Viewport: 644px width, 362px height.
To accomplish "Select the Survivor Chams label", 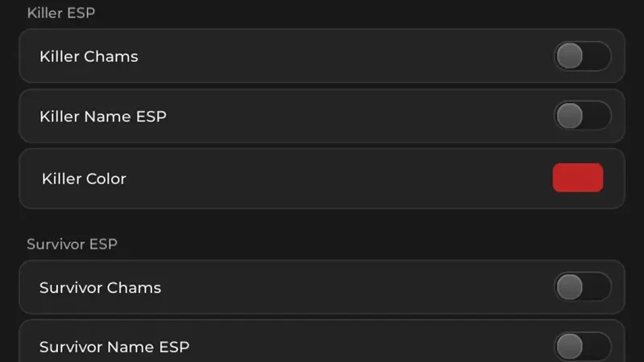I will [100, 288].
